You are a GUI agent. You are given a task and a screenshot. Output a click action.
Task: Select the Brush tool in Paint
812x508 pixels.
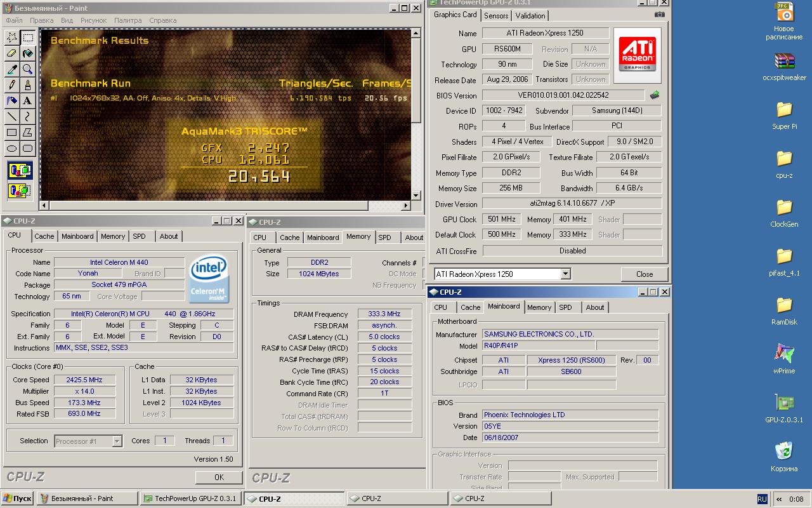(x=28, y=85)
